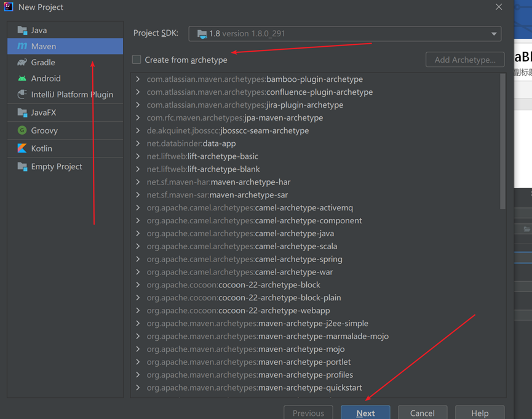Expand lift-archetype-basic entry
Screen dimensions: 532x419
pos(138,156)
